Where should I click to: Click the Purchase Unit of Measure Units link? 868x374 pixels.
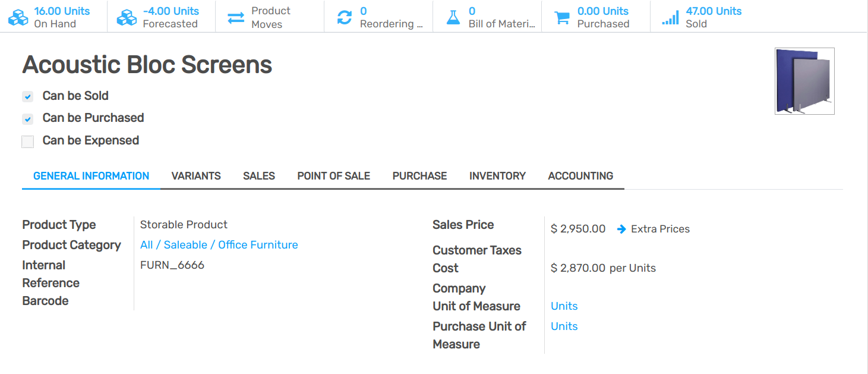pos(564,326)
